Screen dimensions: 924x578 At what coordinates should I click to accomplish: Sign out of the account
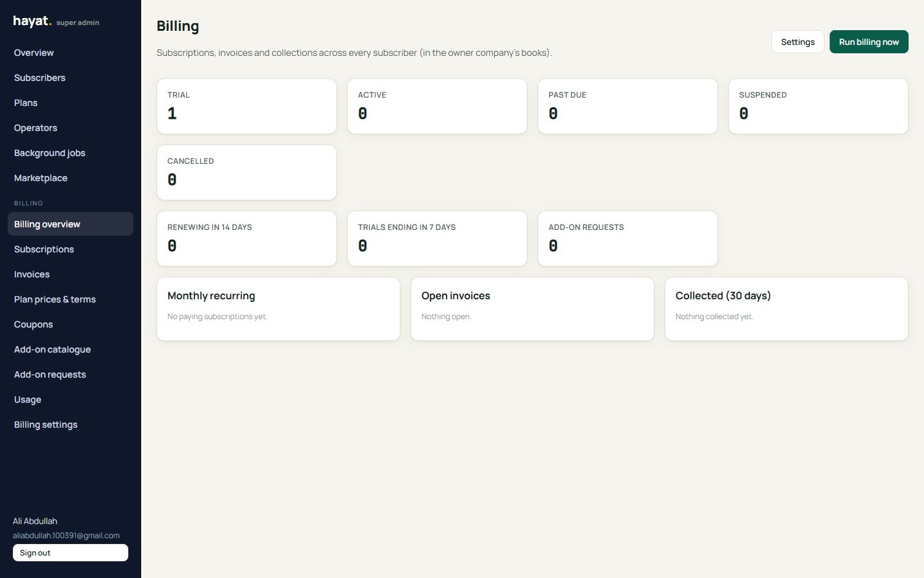[71, 553]
